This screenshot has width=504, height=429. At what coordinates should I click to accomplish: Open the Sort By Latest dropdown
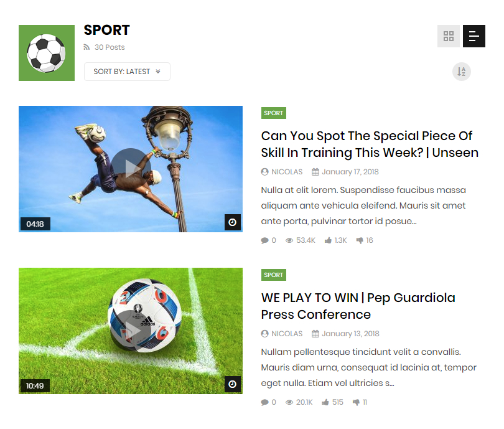[127, 72]
